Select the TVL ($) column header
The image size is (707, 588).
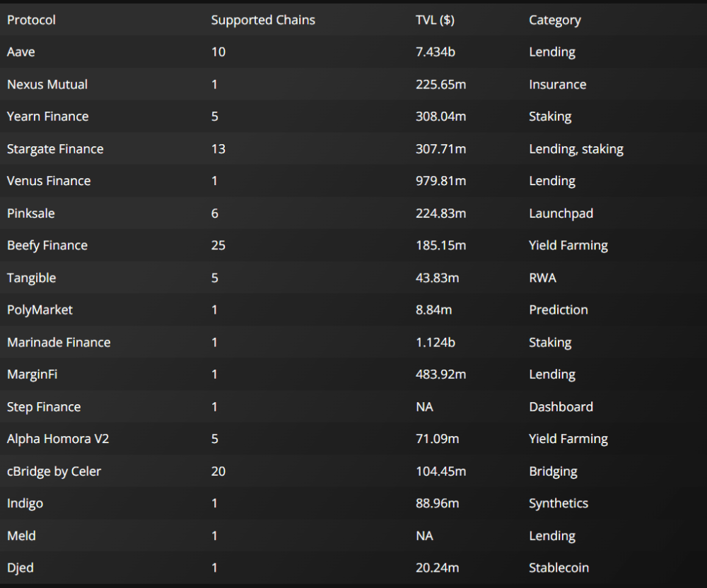point(435,20)
